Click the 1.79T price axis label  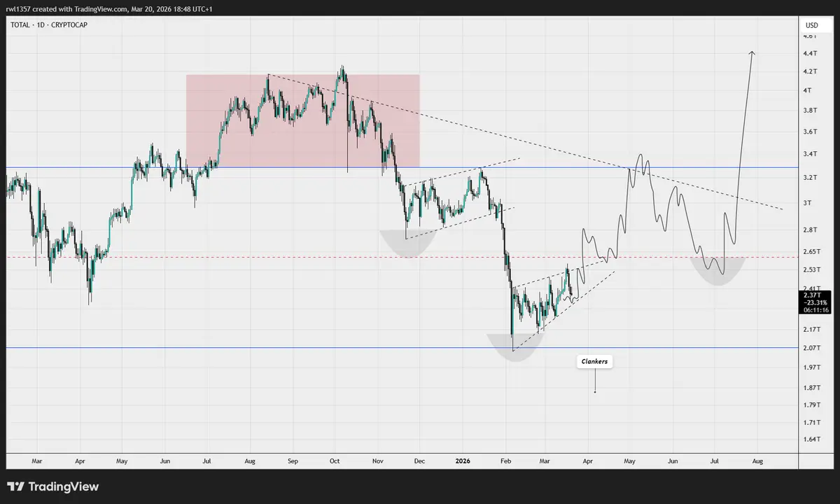[x=813, y=405]
